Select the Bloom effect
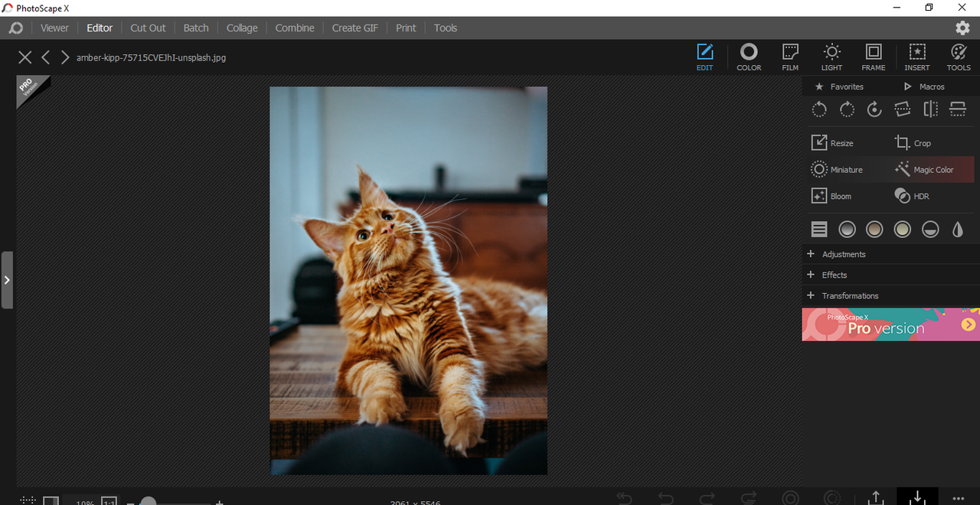The image size is (980, 505). [x=831, y=197]
